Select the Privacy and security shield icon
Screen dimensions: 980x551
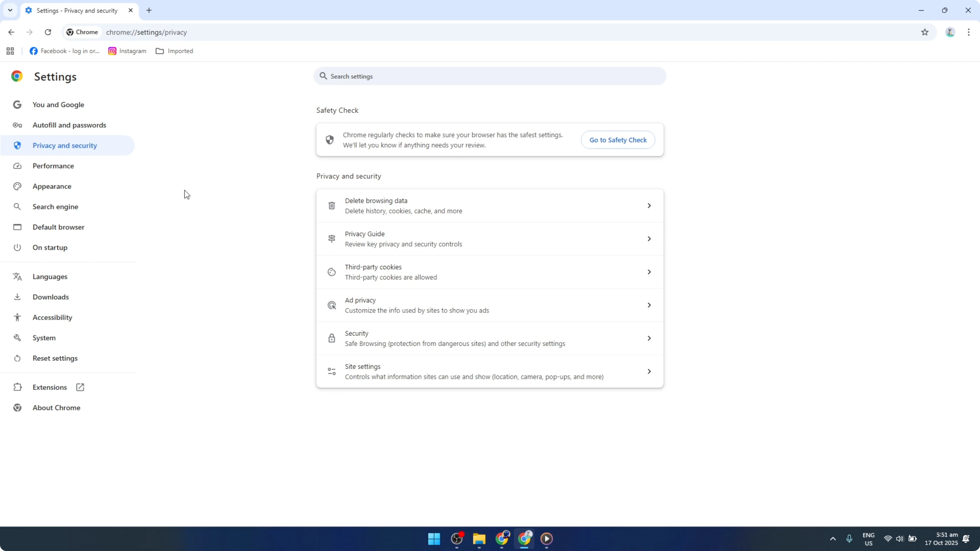17,145
